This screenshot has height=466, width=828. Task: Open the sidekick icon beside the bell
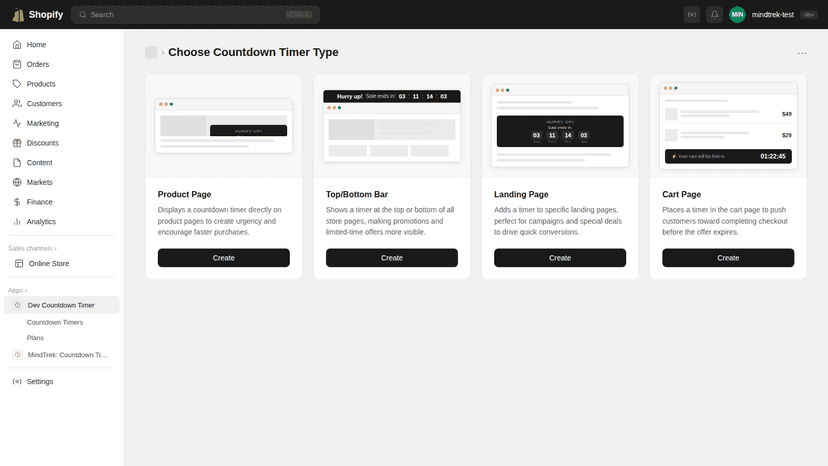coord(692,15)
